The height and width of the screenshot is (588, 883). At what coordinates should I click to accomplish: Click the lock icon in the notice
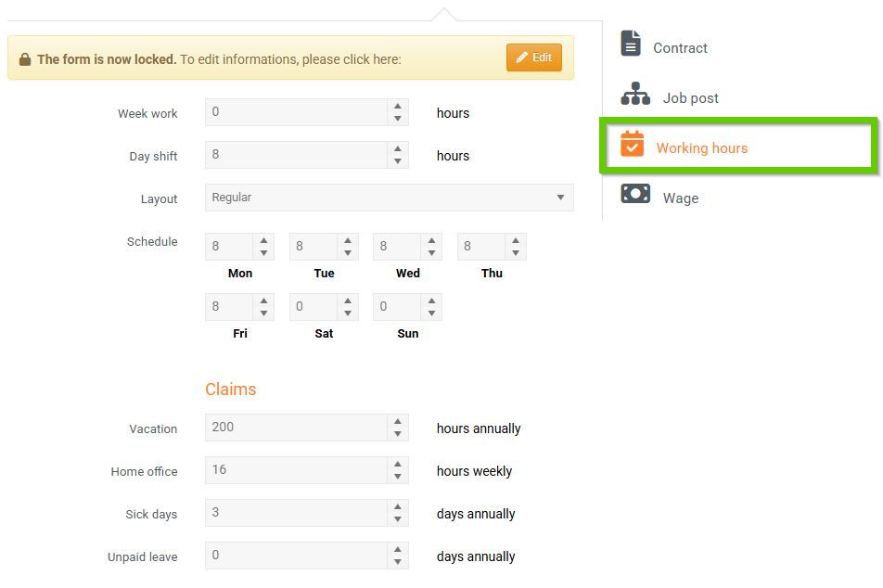(25, 59)
